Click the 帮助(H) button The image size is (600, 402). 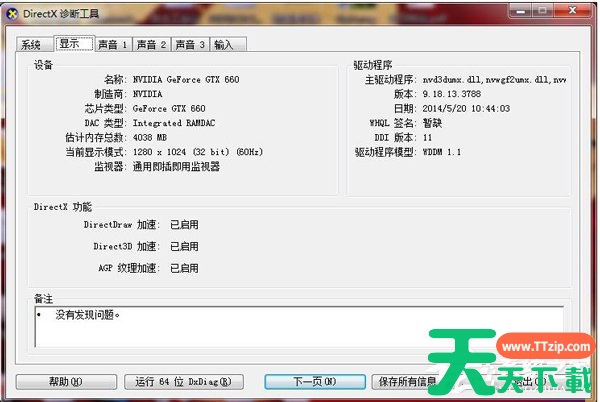point(66,381)
